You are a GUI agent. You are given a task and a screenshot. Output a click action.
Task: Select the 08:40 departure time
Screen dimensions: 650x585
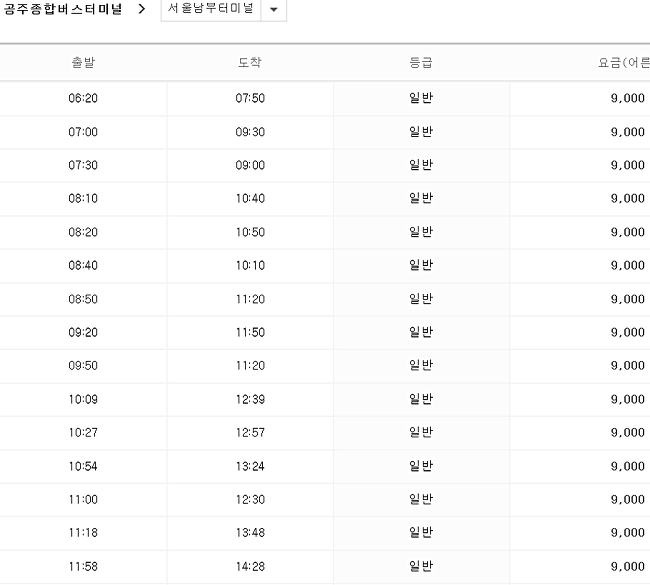(x=83, y=265)
